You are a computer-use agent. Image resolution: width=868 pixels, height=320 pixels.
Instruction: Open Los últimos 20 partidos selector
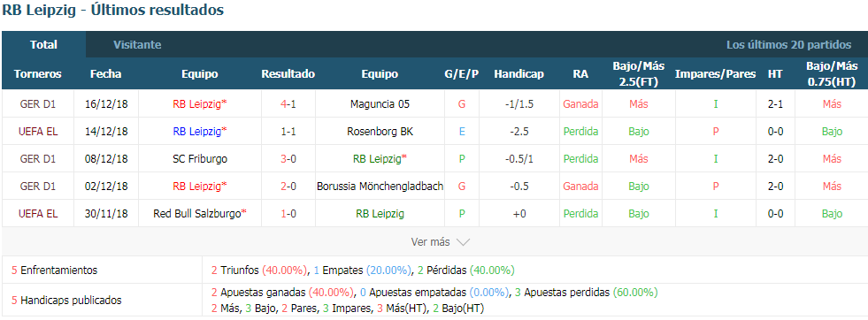[x=789, y=45]
